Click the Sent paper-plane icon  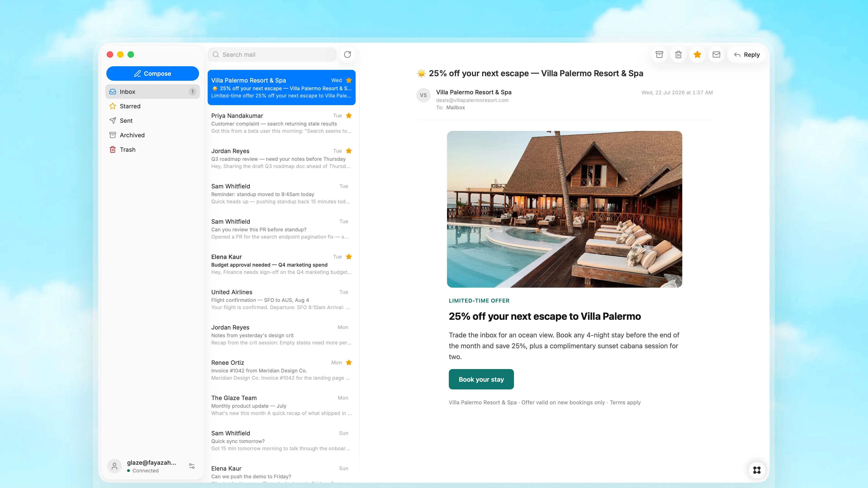112,121
